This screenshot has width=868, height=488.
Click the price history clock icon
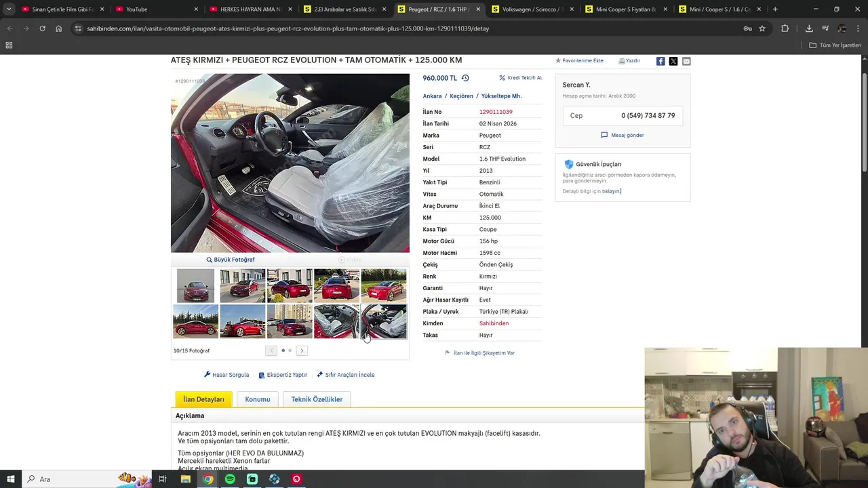[465, 78]
